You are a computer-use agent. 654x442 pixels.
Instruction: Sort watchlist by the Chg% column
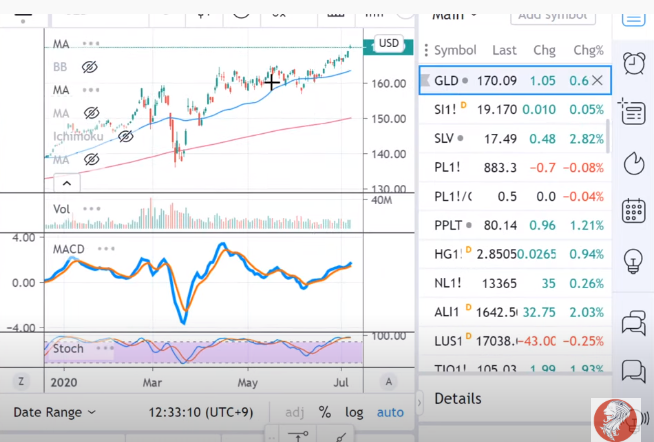click(x=588, y=50)
